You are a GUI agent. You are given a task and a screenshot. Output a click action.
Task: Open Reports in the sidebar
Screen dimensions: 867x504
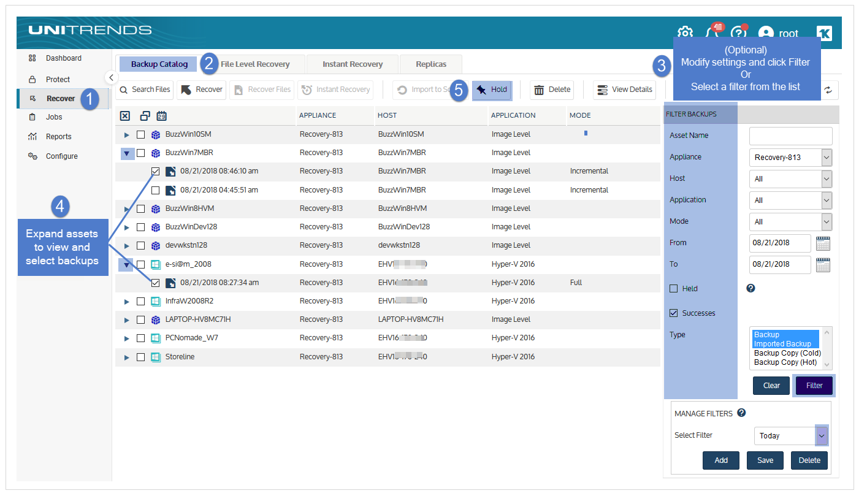point(58,137)
